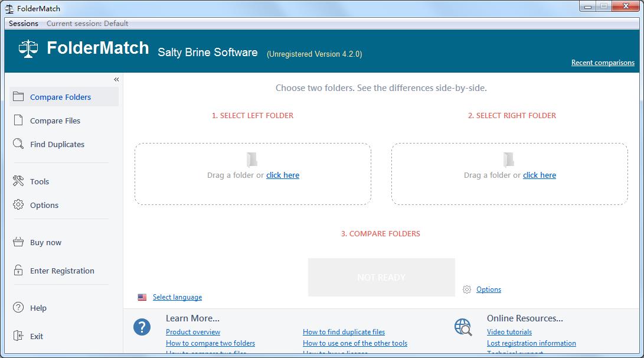Click folder icon in left drop zone
The height and width of the screenshot is (358, 644).
tap(252, 160)
